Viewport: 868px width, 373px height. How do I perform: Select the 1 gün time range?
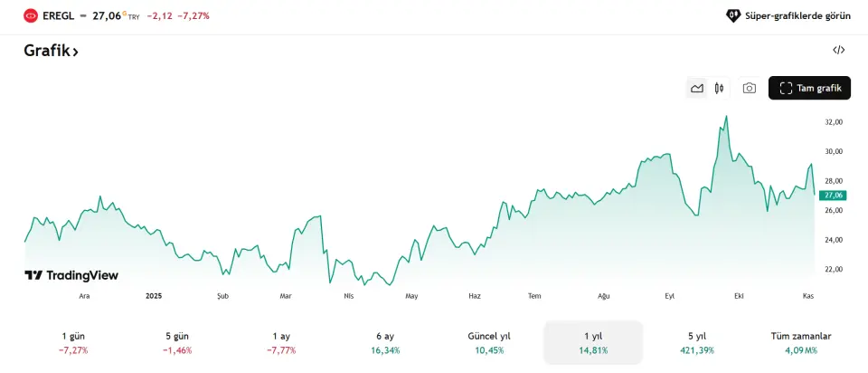(x=73, y=342)
